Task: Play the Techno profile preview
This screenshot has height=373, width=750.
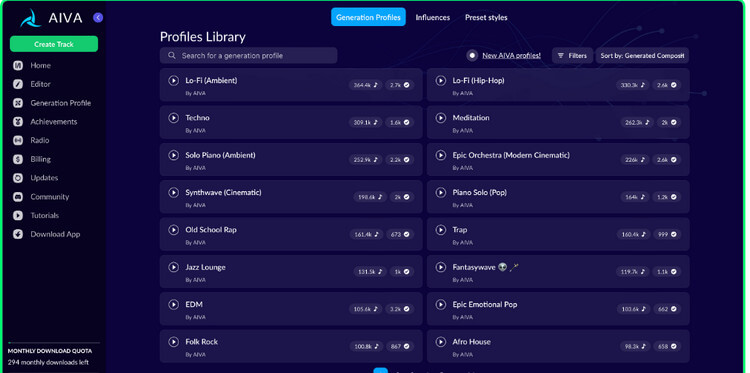Action: 174,118
